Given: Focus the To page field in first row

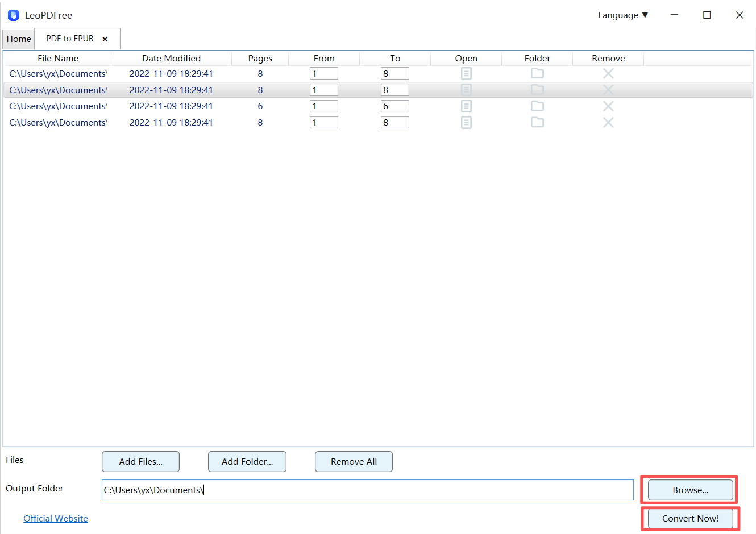Looking at the screenshot, I should (395, 74).
